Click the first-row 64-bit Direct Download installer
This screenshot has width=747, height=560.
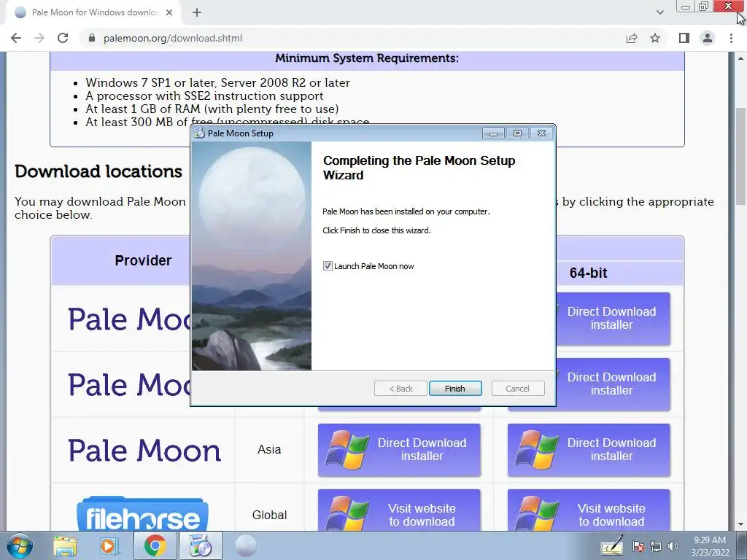(x=613, y=318)
